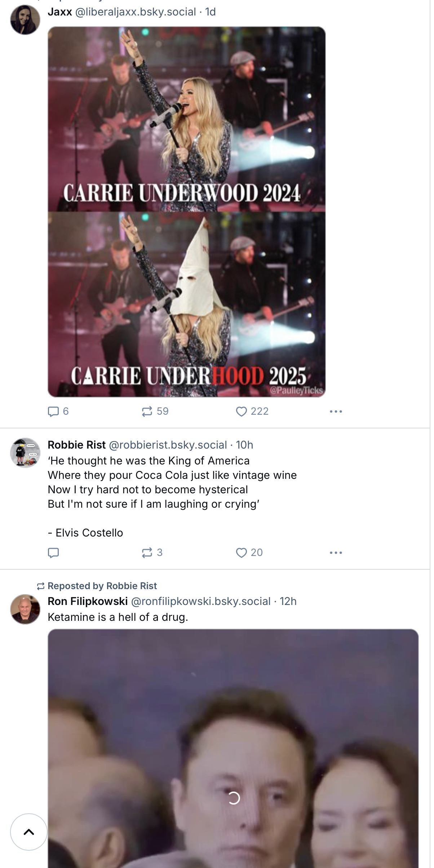Open Robbie Rist's profile avatar
Viewport: 434px width, 868px height.
tap(25, 453)
